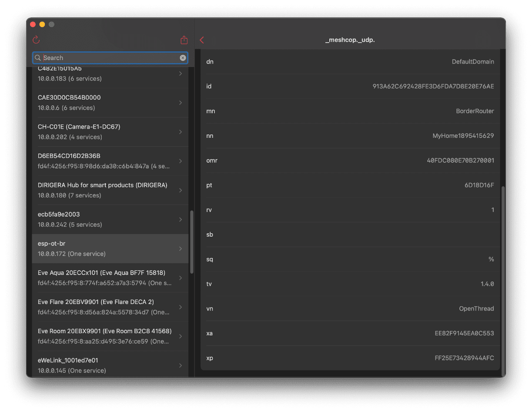
Task: Expand the DIRIGERA Hub row chevron
Action: (181, 190)
